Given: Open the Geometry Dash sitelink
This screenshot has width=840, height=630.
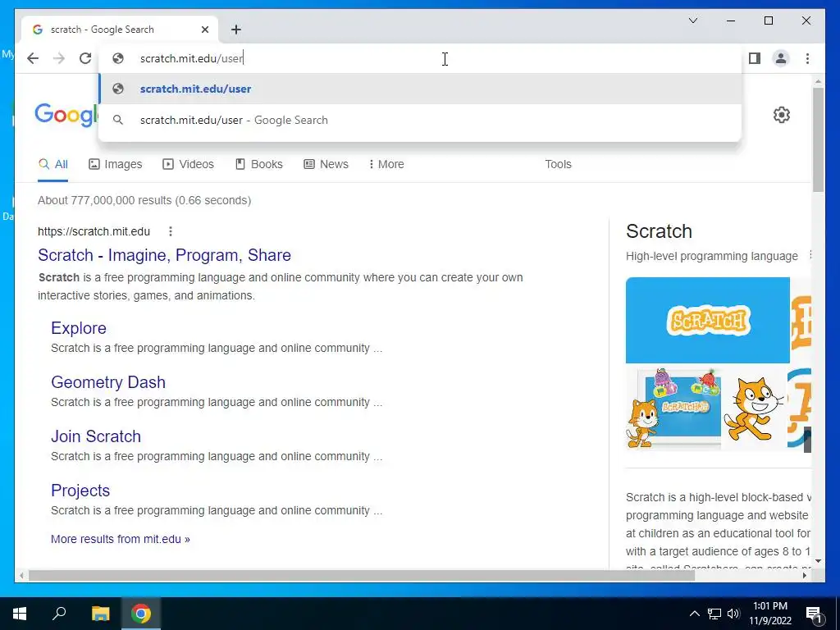Looking at the screenshot, I should (108, 382).
